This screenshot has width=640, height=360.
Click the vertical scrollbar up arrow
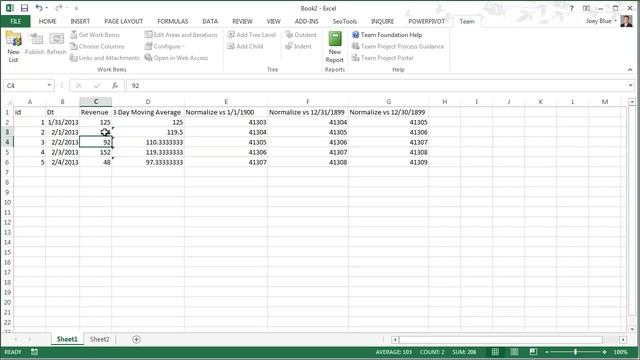click(x=632, y=101)
